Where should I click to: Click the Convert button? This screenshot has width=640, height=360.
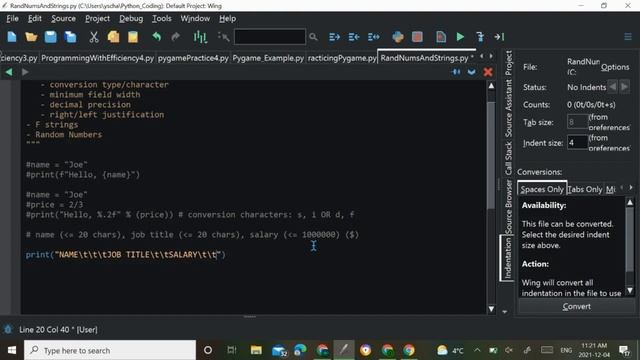576,307
